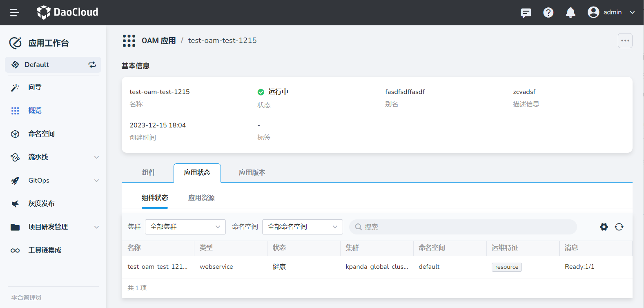Open the notifications bell

tap(570, 13)
